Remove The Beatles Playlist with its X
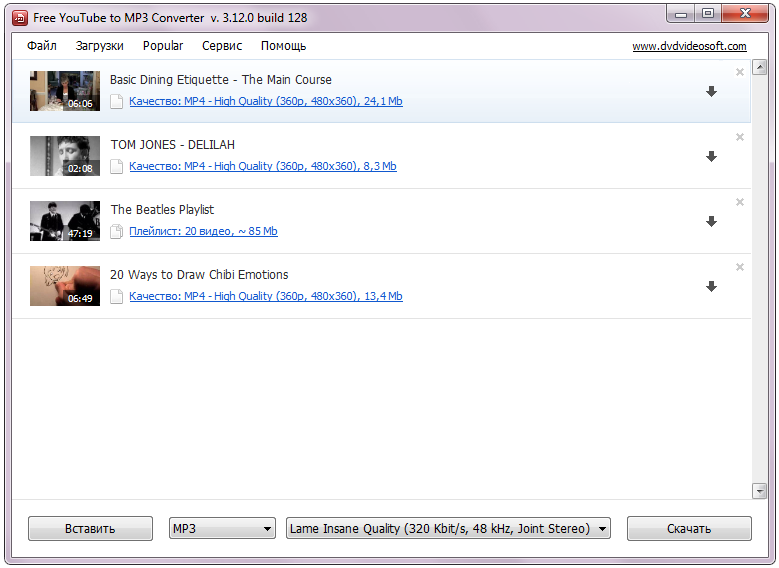Screen dimensions: 779x568 (x=740, y=202)
